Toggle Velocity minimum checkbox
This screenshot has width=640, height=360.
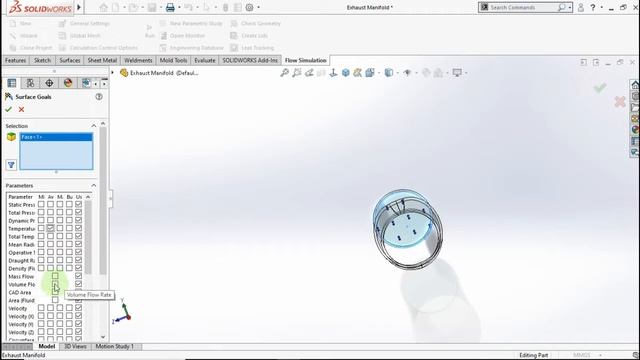41,308
